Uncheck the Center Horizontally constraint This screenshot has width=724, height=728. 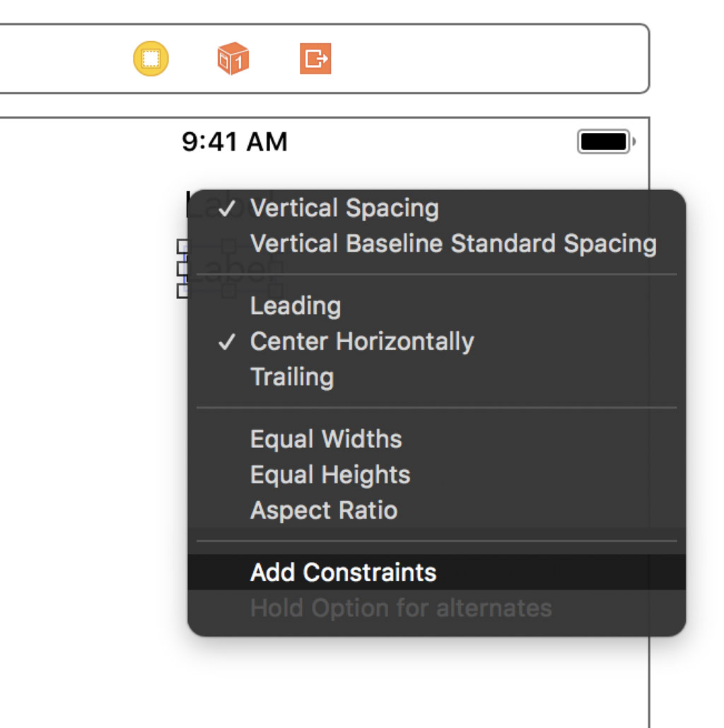click(x=361, y=341)
